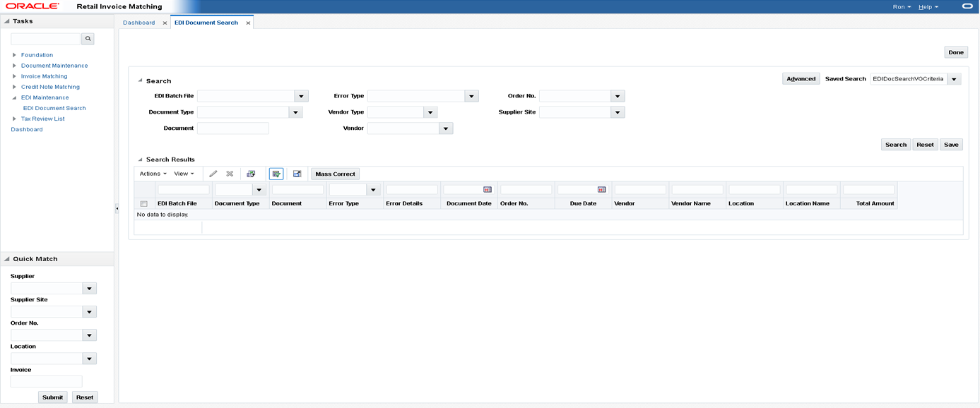Collapse the left sidebar using the edge arrow
Screen dimensions: 980x408
tap(116, 208)
